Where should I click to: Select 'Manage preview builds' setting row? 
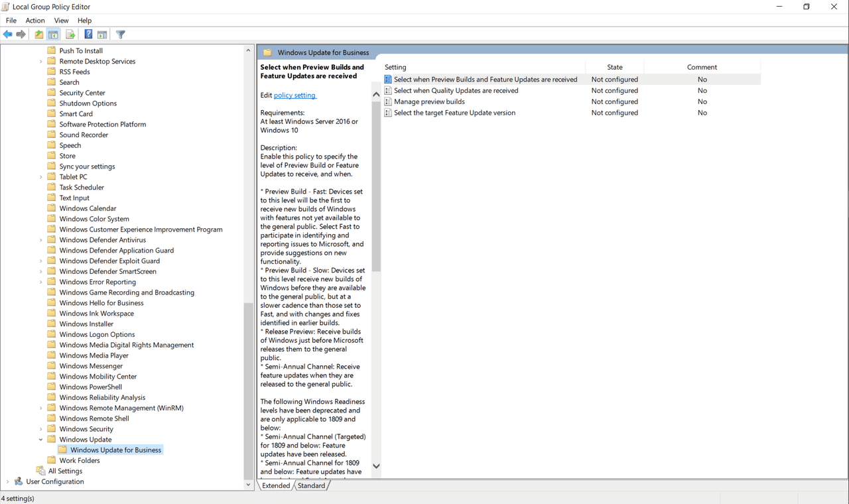(572, 101)
